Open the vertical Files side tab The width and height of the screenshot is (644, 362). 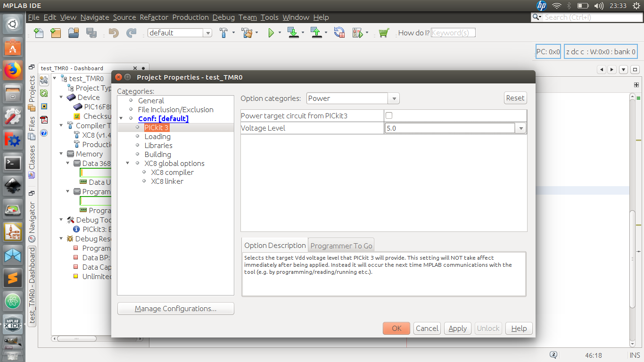pos(32,127)
